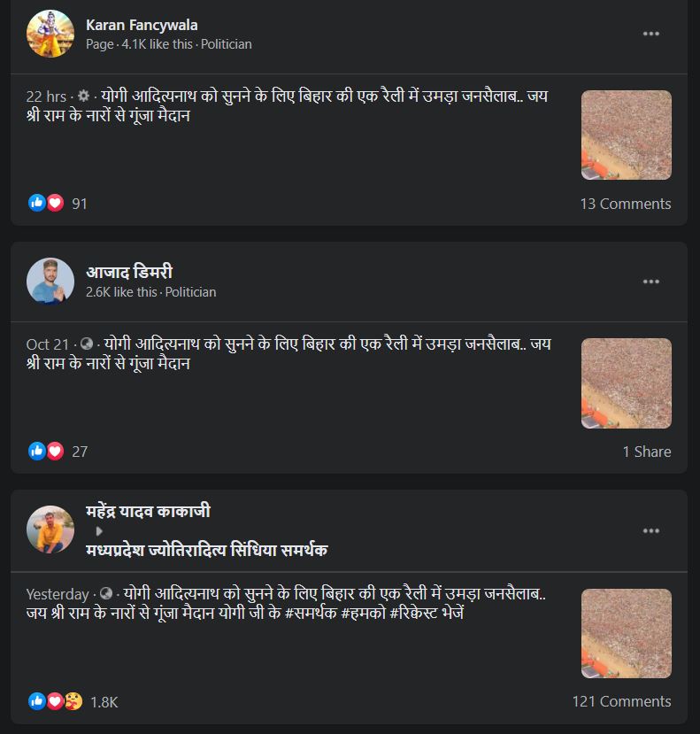Open rally thumbnail in Karan Fancywala post
The height and width of the screenshot is (734, 700).
click(626, 135)
